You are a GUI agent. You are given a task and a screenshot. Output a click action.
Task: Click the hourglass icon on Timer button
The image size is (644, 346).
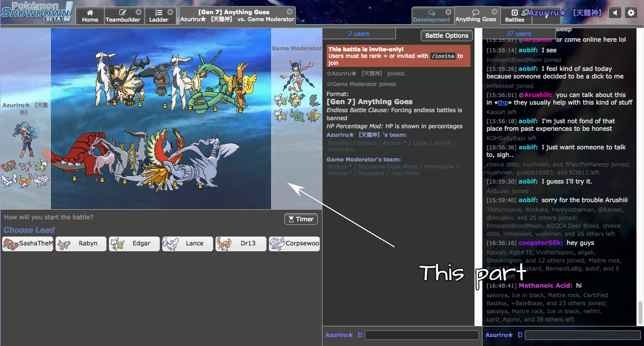click(x=291, y=219)
